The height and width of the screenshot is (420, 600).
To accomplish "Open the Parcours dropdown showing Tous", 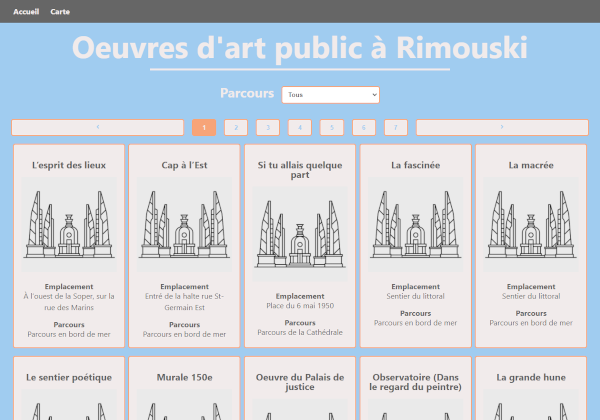I will click(x=331, y=95).
